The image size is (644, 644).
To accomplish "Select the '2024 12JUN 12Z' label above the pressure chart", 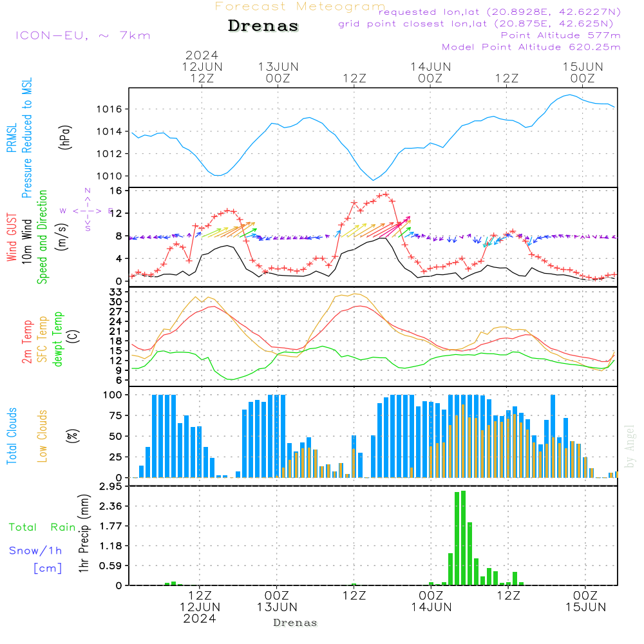I will (x=202, y=66).
